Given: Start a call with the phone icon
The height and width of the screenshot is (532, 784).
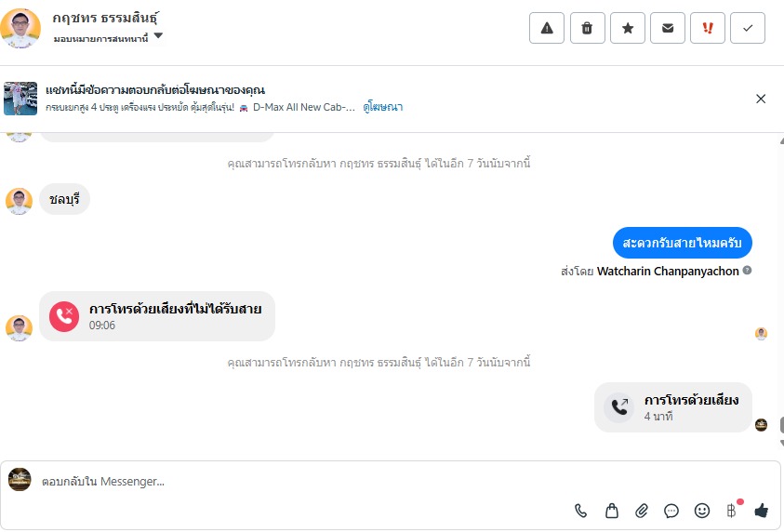Looking at the screenshot, I should click(581, 510).
